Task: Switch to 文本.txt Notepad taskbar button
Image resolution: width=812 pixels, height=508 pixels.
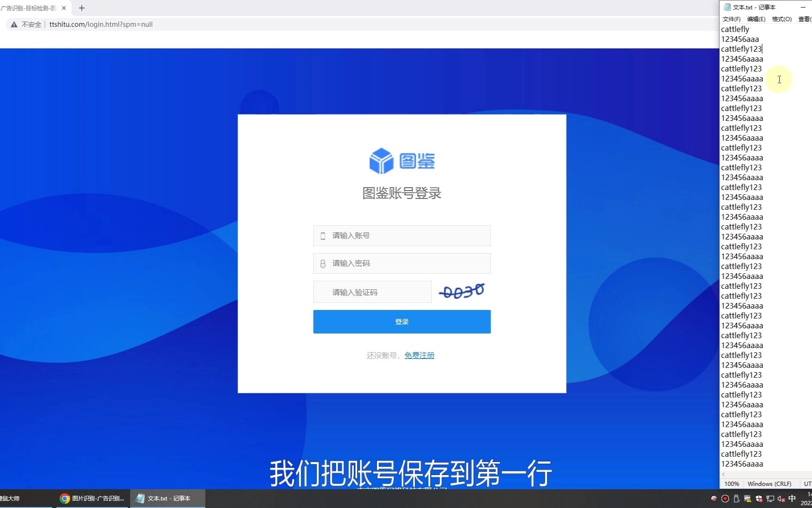Action: pos(167,499)
